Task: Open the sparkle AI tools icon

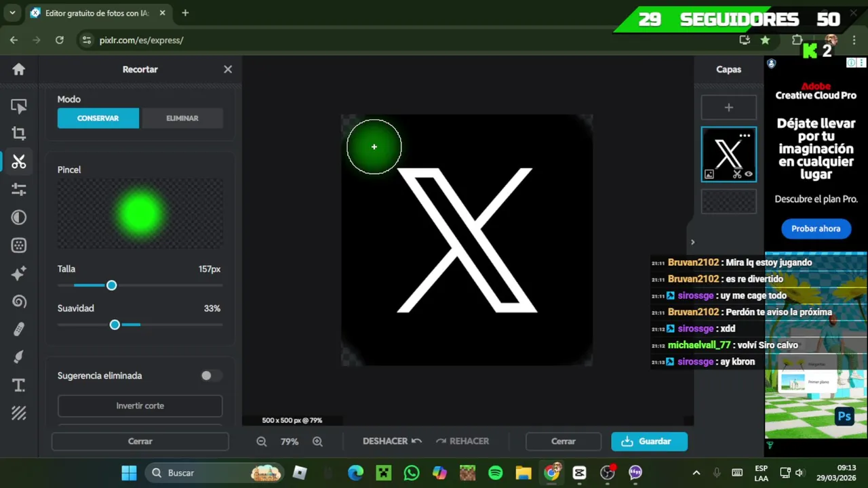Action: pyautogui.click(x=19, y=273)
